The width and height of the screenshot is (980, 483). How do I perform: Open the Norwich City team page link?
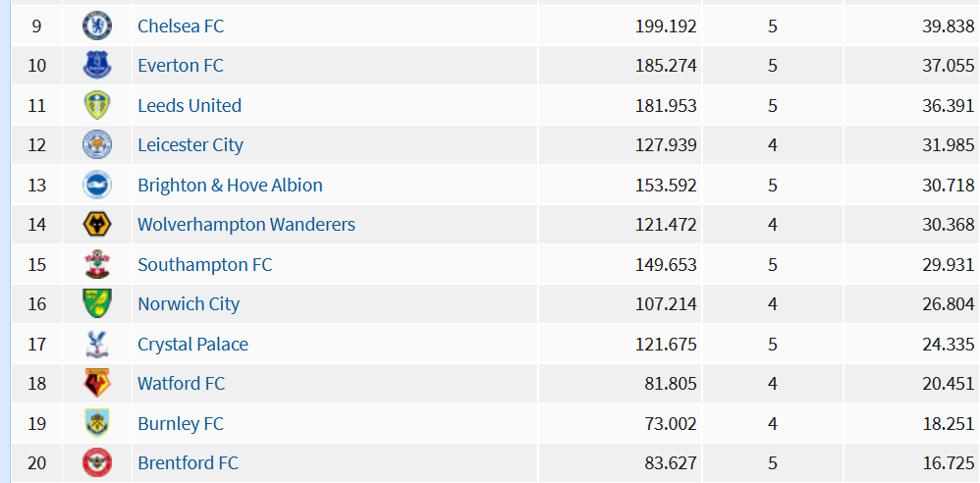[189, 303]
